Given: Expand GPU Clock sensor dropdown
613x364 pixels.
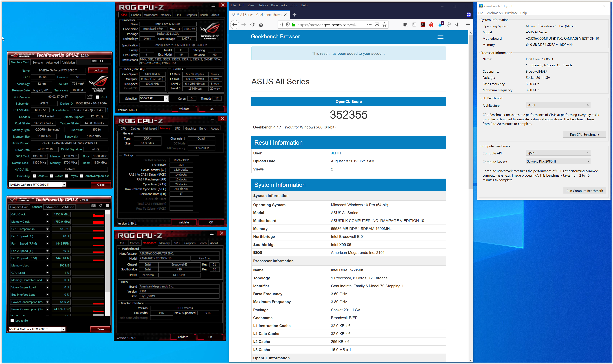Looking at the screenshot, I should [47, 214].
